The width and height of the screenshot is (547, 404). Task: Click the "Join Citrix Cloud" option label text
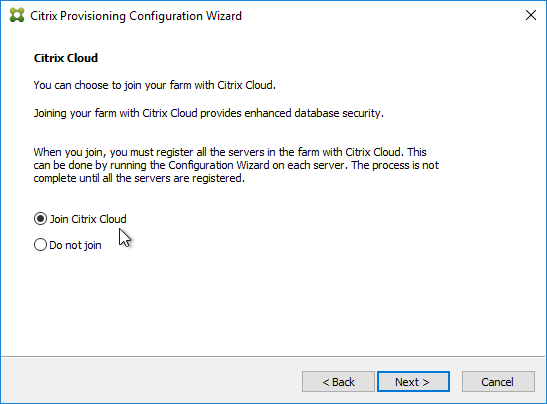pyautogui.click(x=88, y=219)
